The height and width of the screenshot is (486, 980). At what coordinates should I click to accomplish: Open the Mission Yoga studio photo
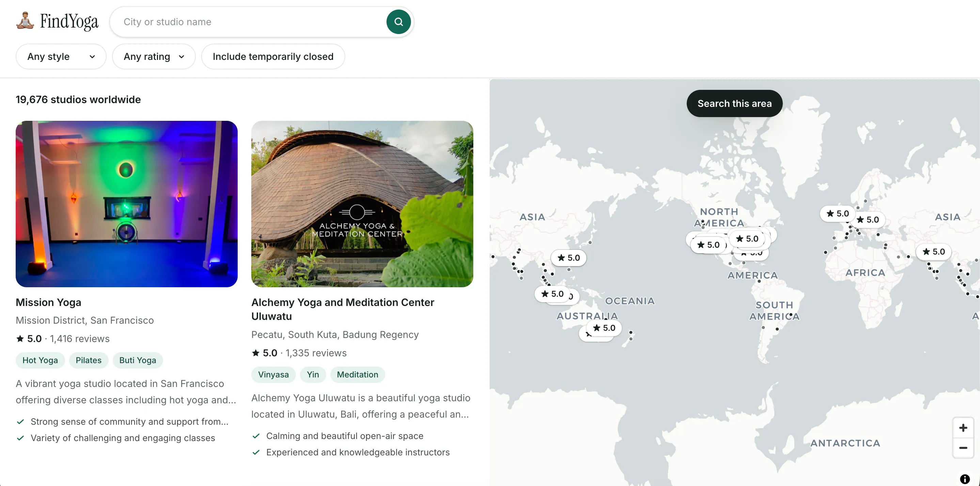127,204
